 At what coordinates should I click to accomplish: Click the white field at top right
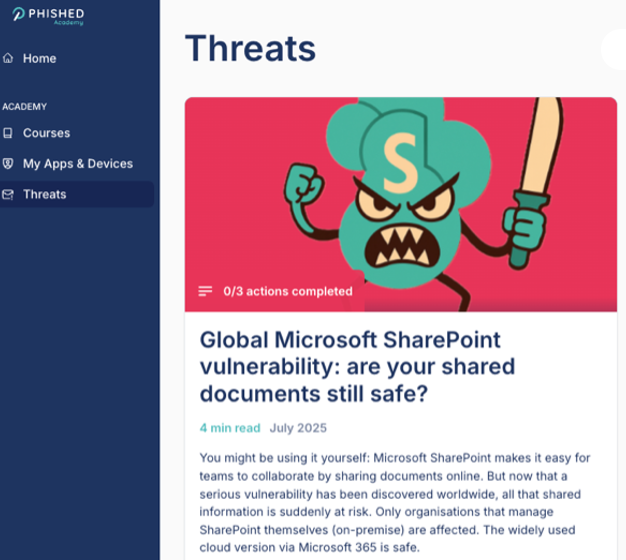[x=613, y=48]
